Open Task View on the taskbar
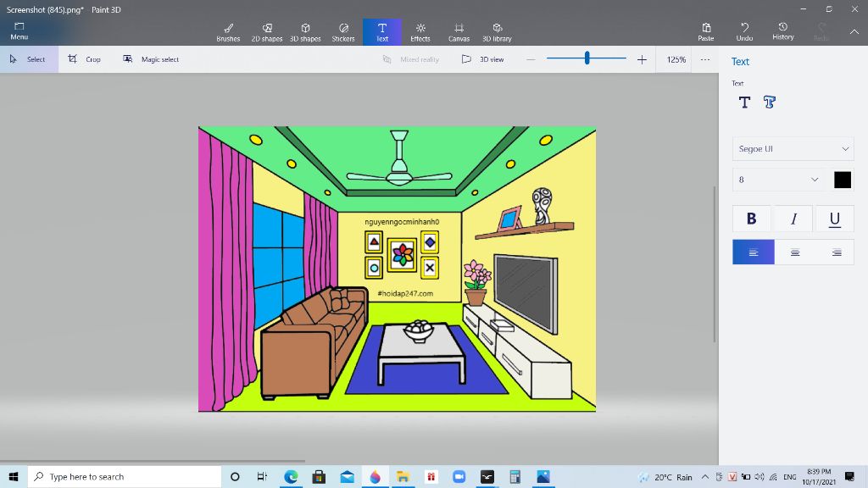This screenshot has height=488, width=868. 263,476
